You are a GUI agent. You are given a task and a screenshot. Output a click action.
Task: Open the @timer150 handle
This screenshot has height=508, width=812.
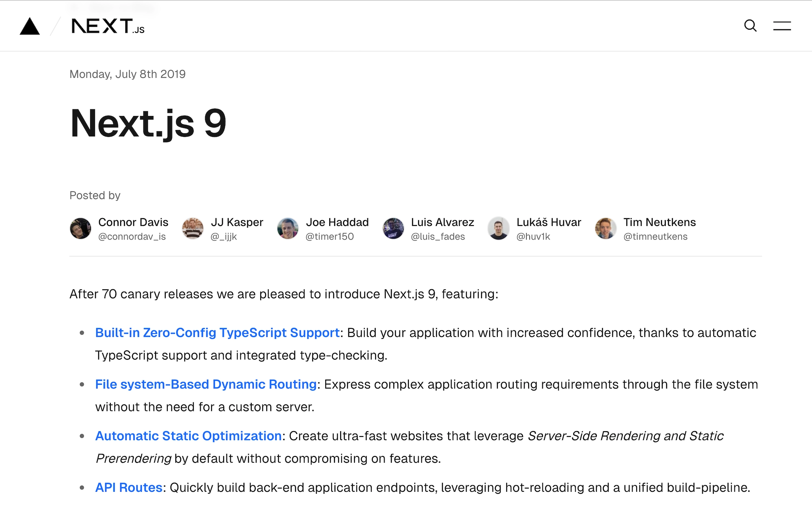click(330, 237)
